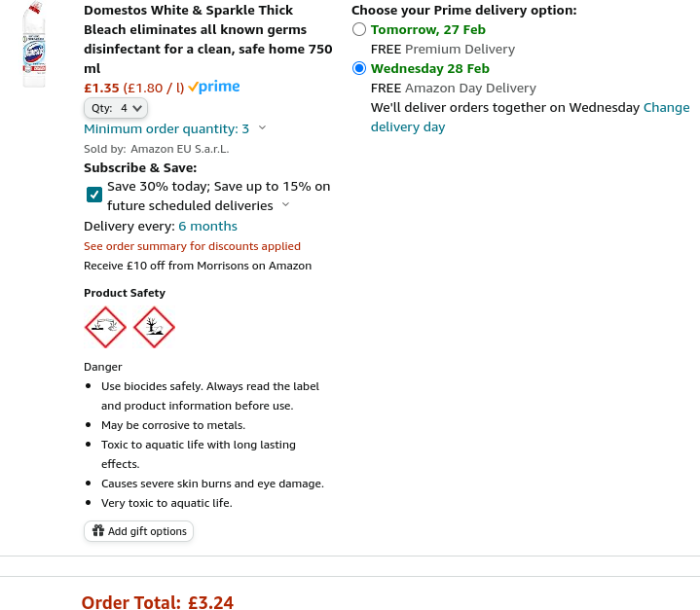The width and height of the screenshot is (700, 610).
Task: Change the 6 months delivery frequency
Action: (207, 226)
